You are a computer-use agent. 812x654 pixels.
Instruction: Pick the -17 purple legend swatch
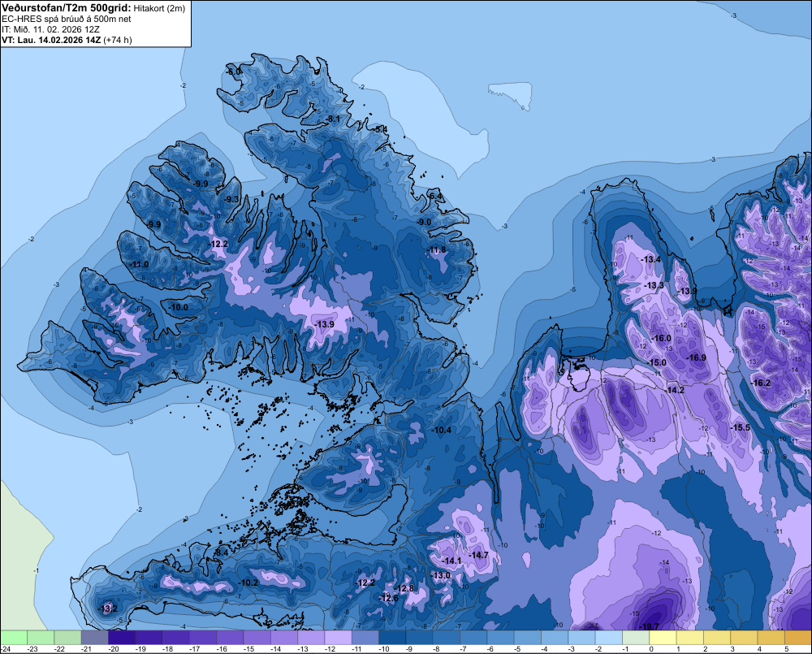[x=203, y=637]
